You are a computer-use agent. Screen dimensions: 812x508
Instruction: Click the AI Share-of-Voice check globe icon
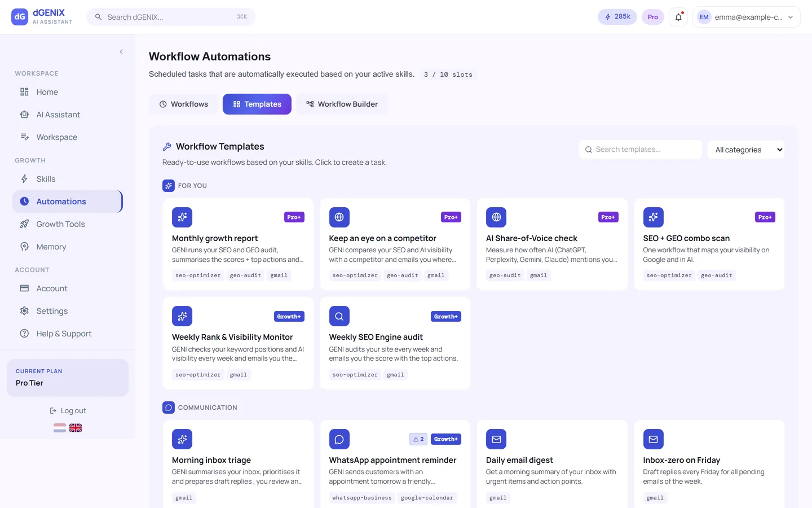coord(496,217)
